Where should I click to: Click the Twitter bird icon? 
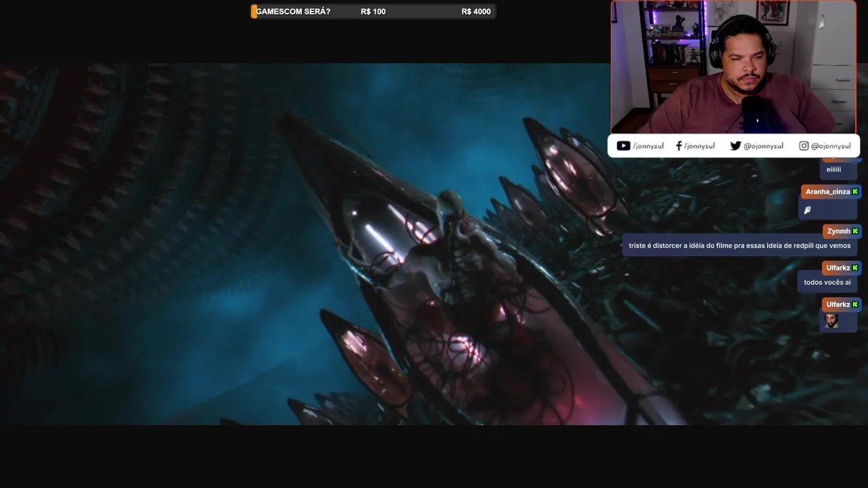pyautogui.click(x=735, y=146)
